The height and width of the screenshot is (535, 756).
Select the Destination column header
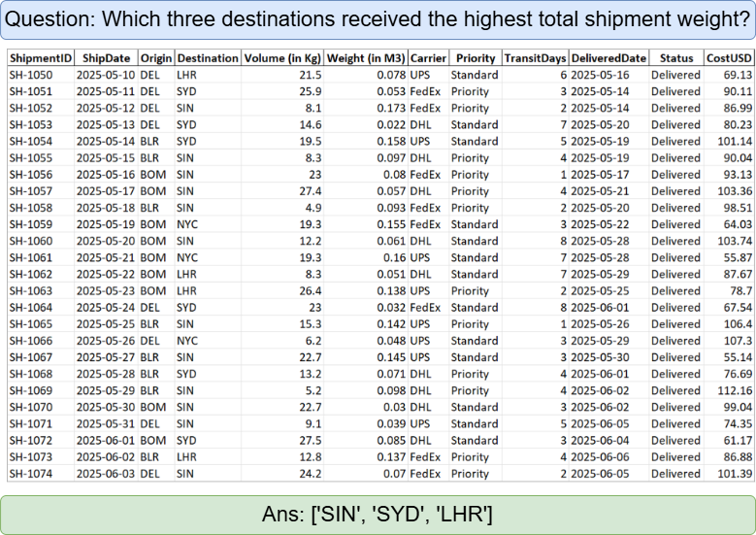click(x=208, y=58)
